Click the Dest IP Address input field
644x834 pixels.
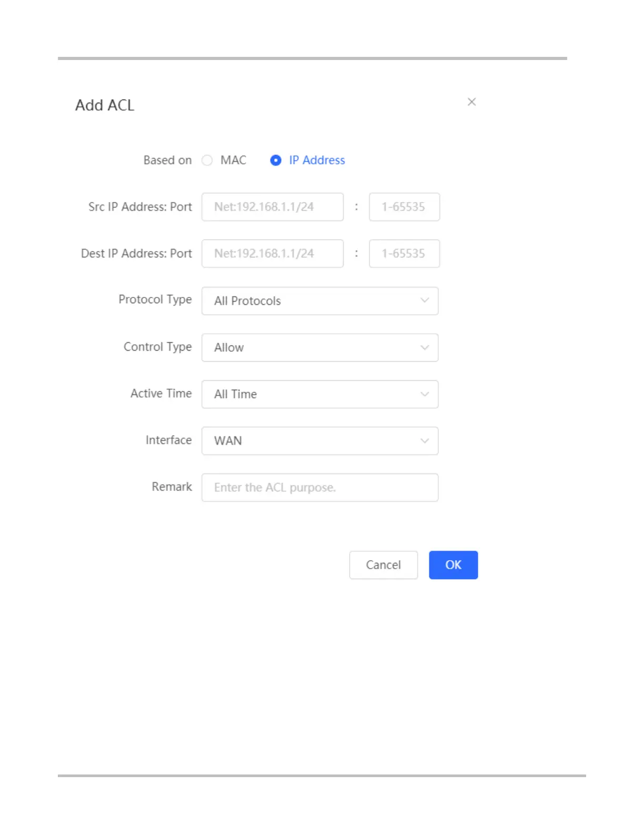coord(272,254)
